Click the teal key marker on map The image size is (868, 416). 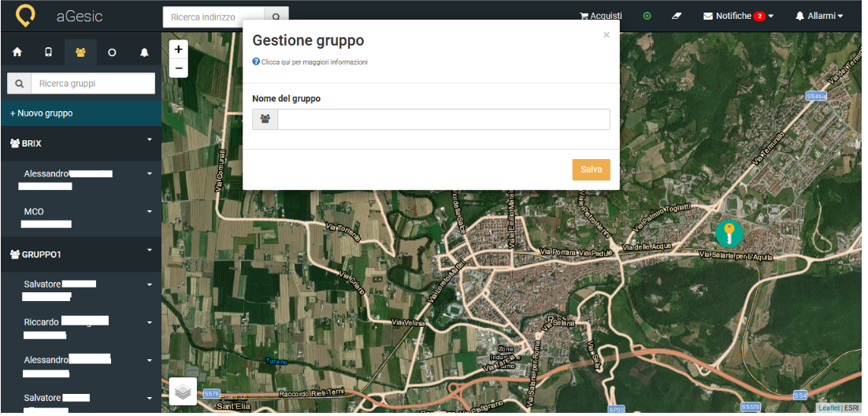coord(729,234)
